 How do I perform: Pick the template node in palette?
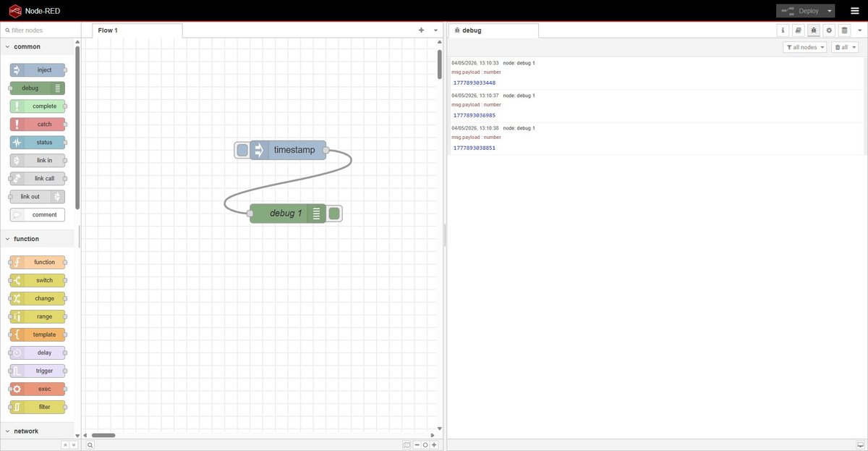[38, 334]
